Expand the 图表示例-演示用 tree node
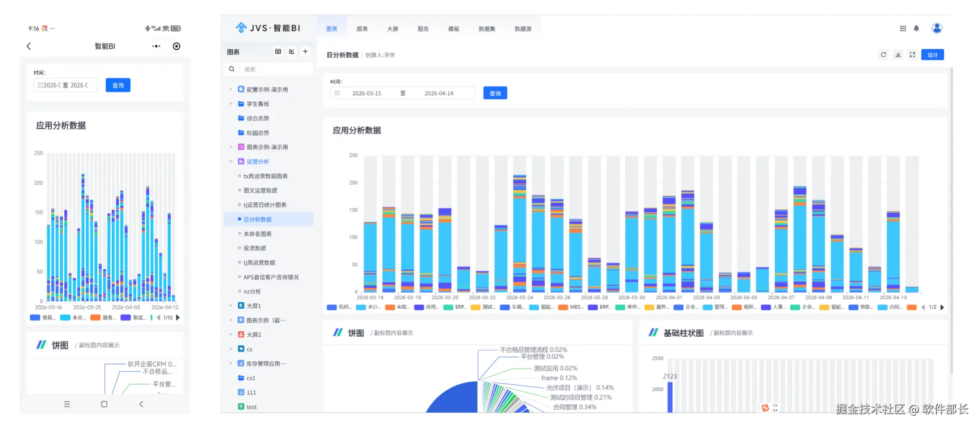The image size is (980, 427). [x=230, y=147]
